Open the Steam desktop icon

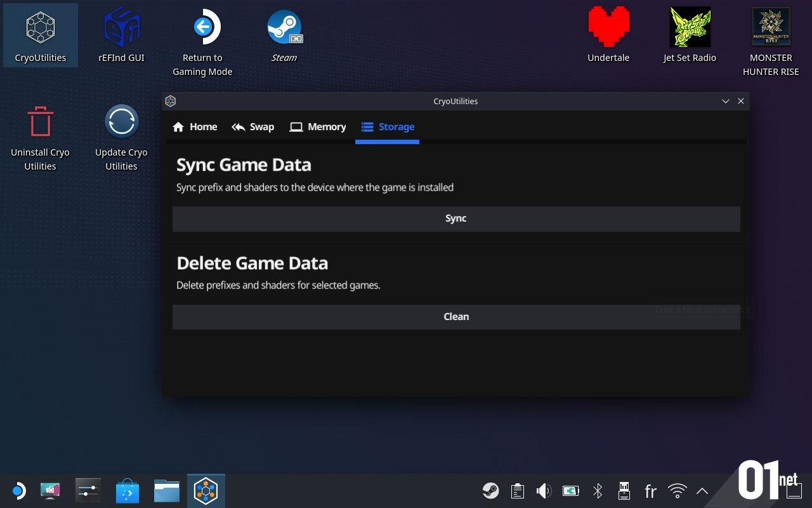tap(284, 36)
